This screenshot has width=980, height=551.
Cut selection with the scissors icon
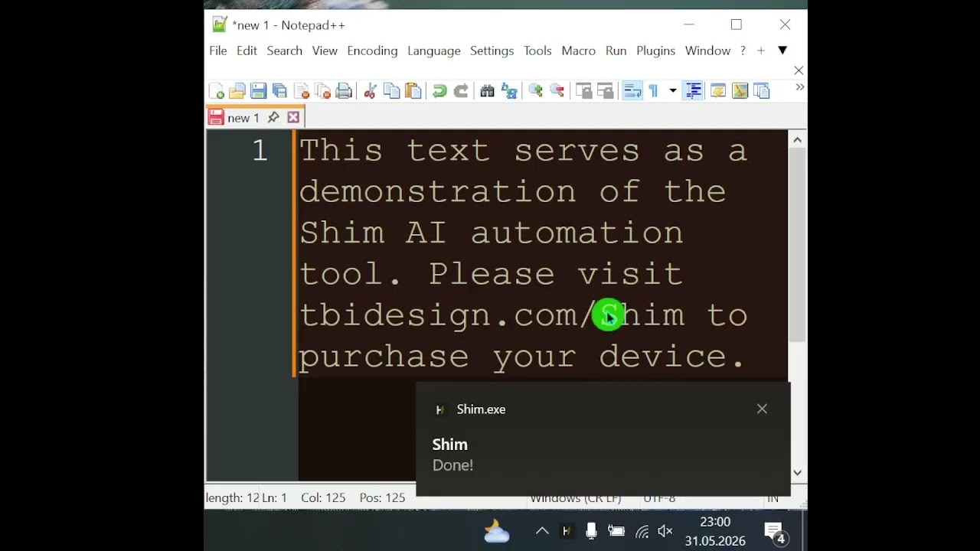point(371,91)
